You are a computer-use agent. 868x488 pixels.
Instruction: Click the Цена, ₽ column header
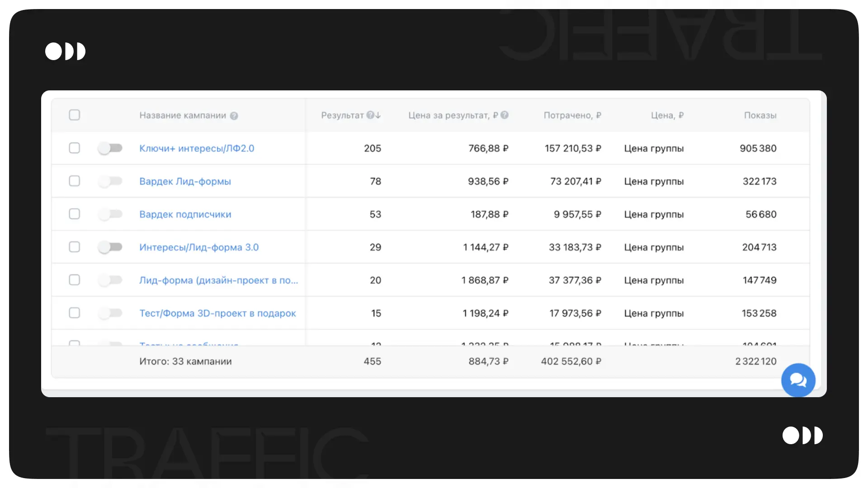point(667,115)
